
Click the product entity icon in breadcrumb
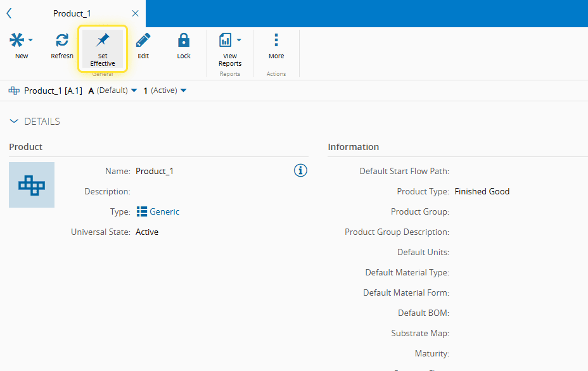click(14, 91)
